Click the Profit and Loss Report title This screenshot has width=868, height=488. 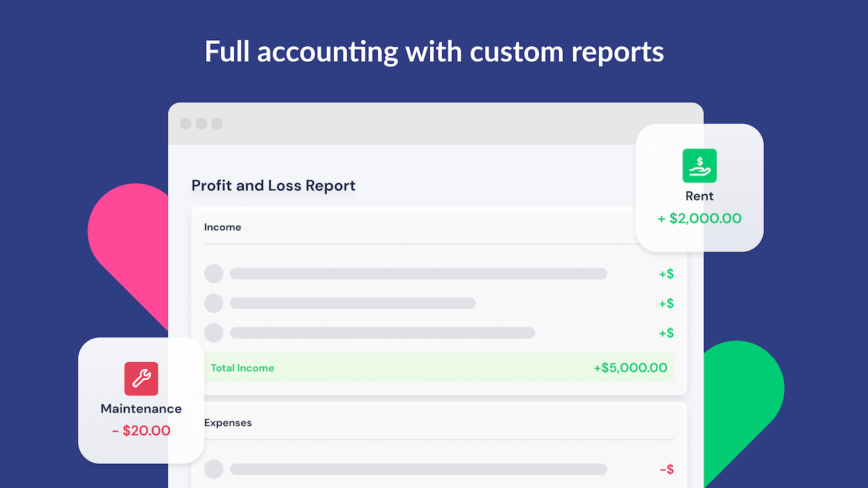273,186
